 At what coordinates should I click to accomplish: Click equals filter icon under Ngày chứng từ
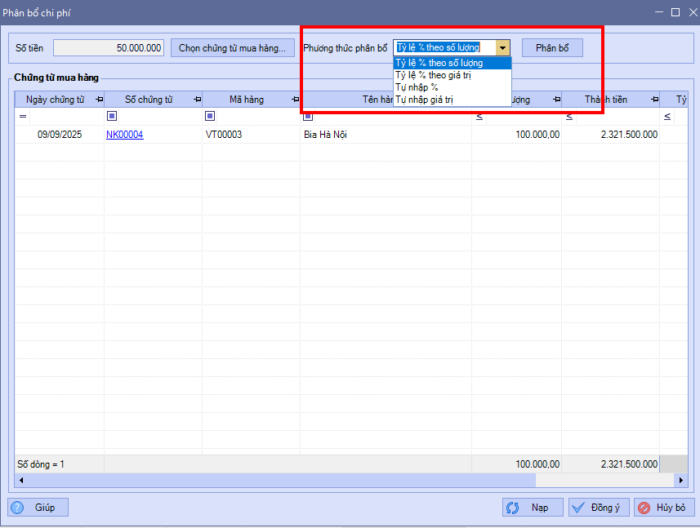click(22, 117)
